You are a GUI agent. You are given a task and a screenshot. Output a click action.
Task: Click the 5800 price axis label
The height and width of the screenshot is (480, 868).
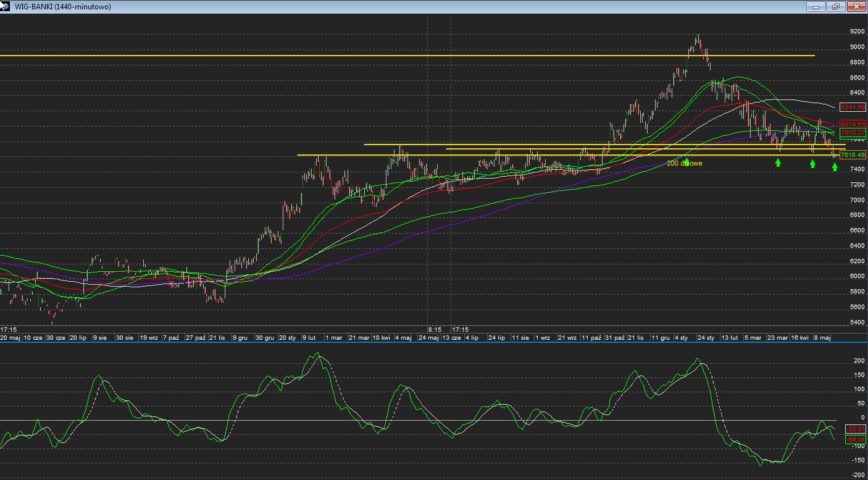(x=857, y=292)
